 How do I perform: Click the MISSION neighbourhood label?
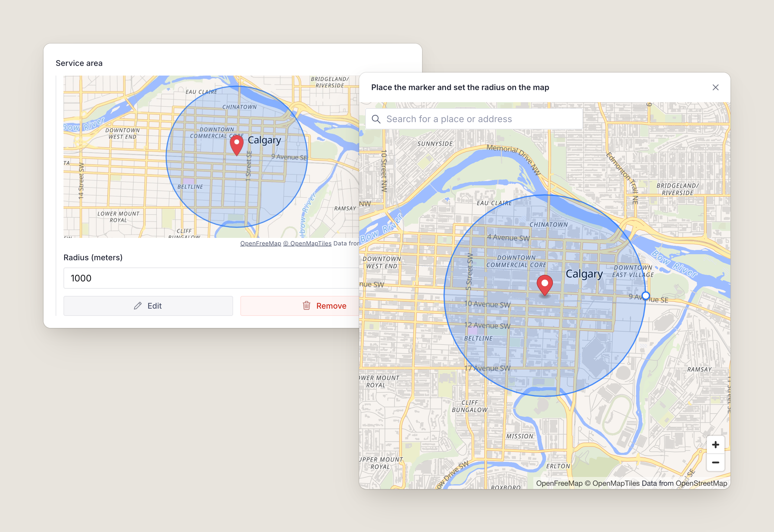520,436
